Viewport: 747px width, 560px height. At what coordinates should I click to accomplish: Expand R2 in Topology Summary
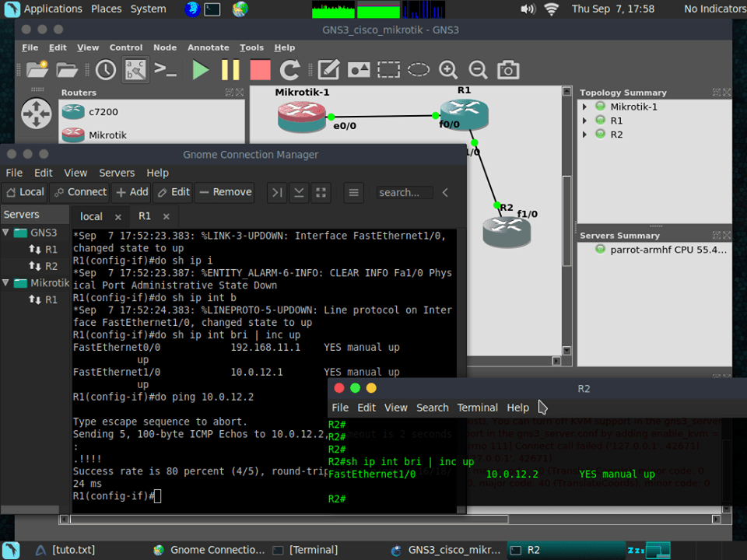[x=584, y=135]
